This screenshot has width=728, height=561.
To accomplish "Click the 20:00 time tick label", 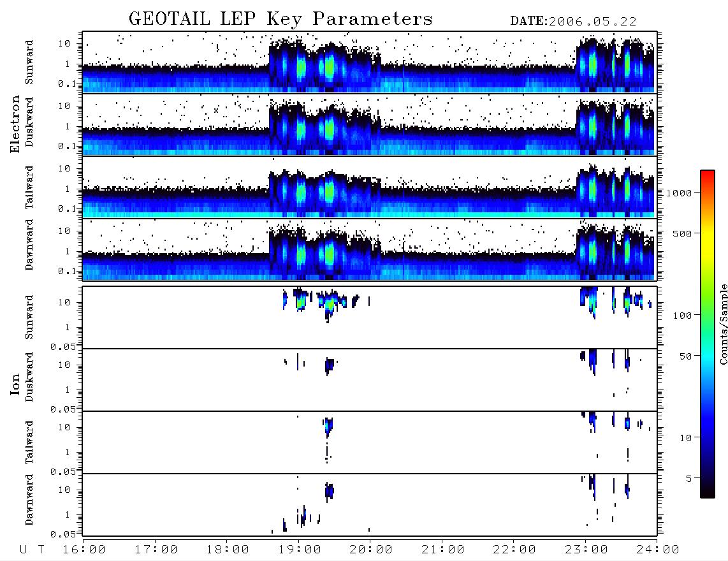I will click(372, 550).
